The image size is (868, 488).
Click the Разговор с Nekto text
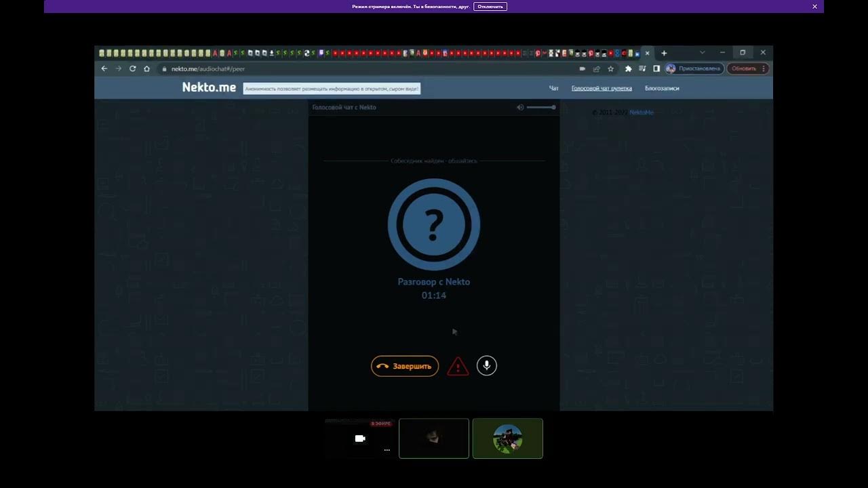pos(434,282)
